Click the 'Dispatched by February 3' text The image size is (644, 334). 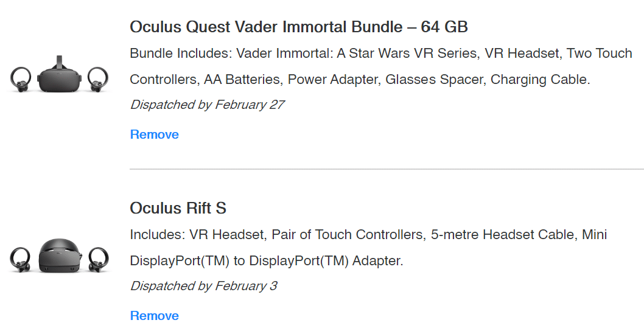pyautogui.click(x=204, y=286)
